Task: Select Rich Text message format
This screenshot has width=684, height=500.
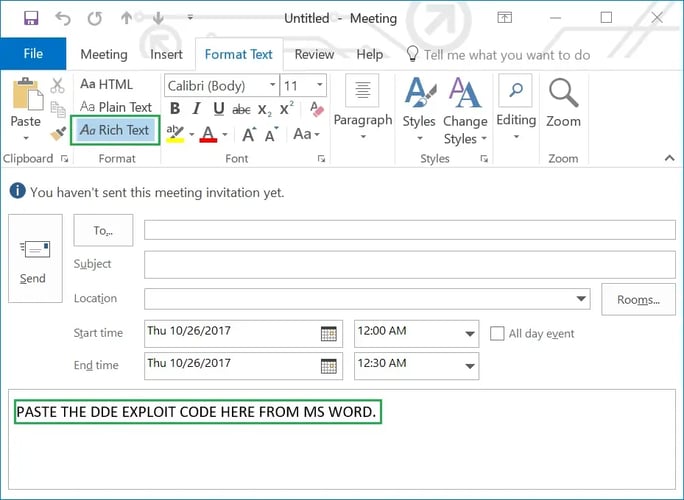Action: pos(115,130)
